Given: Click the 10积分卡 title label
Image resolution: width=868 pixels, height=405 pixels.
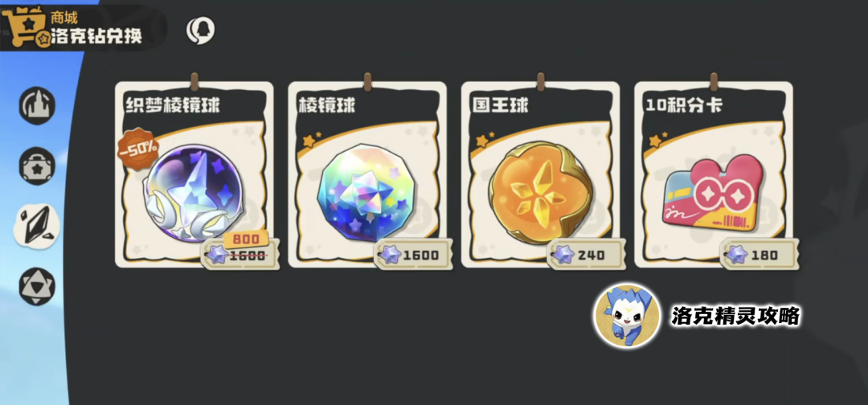Looking at the screenshot, I should [x=684, y=106].
